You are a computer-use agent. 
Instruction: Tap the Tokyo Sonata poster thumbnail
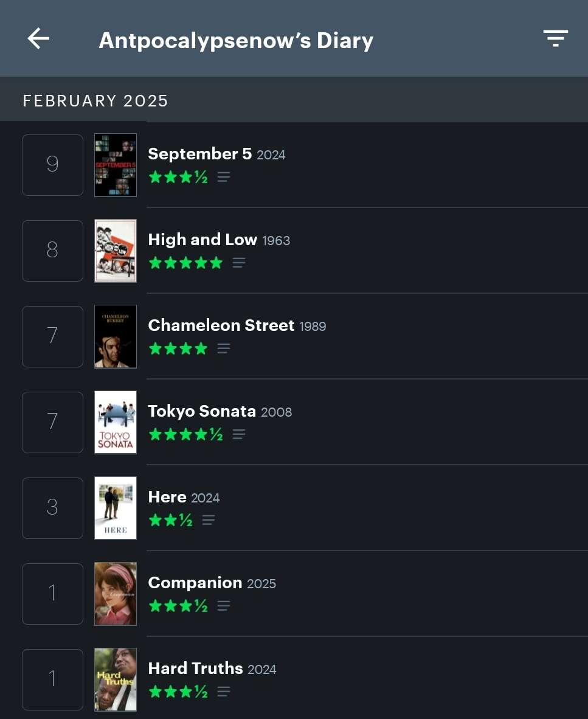116,422
